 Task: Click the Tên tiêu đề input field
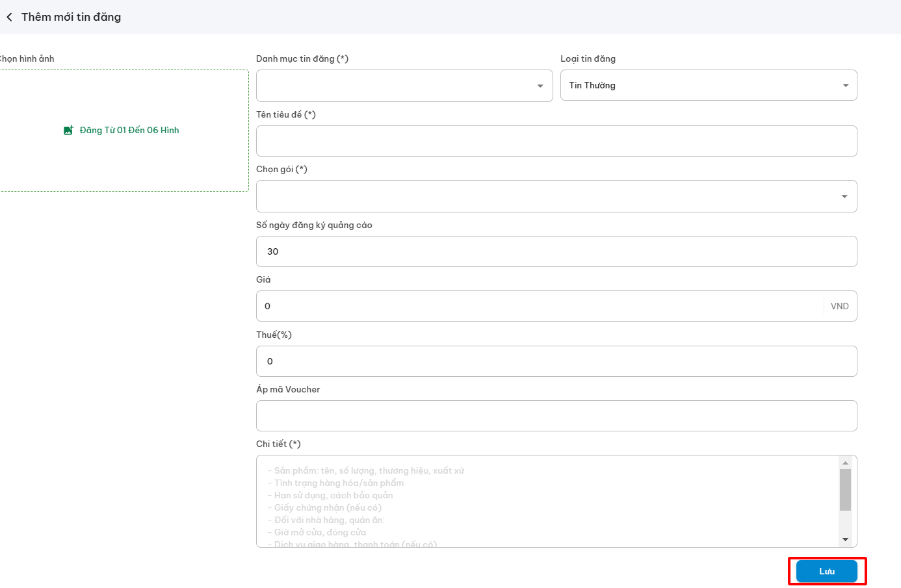pyautogui.click(x=556, y=141)
